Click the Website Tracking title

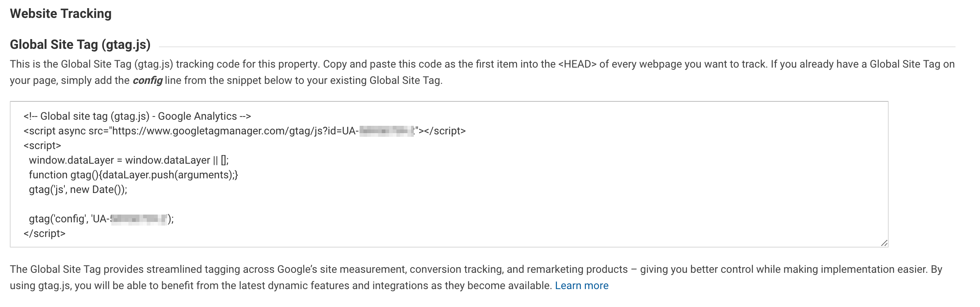coord(61,13)
